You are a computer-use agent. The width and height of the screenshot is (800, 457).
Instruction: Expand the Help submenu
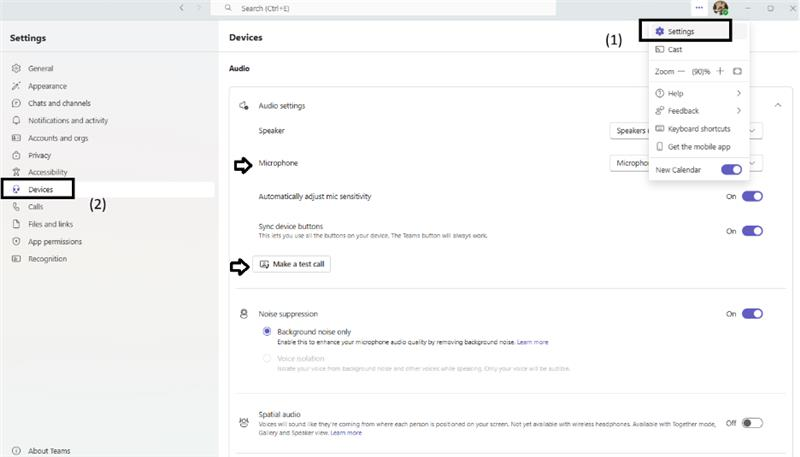click(x=698, y=93)
